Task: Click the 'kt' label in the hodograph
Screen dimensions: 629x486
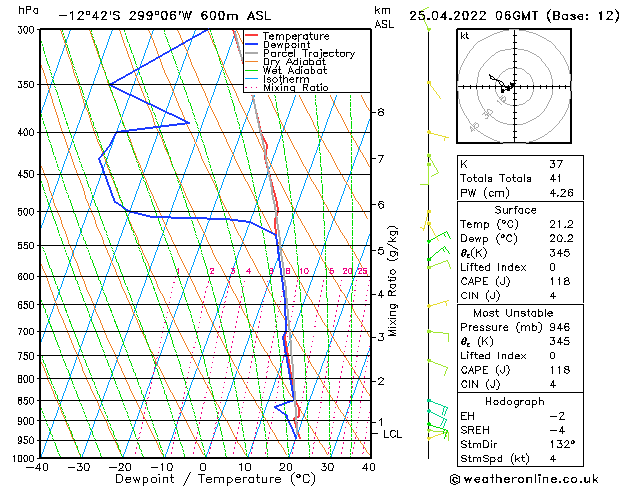Action: [465, 36]
